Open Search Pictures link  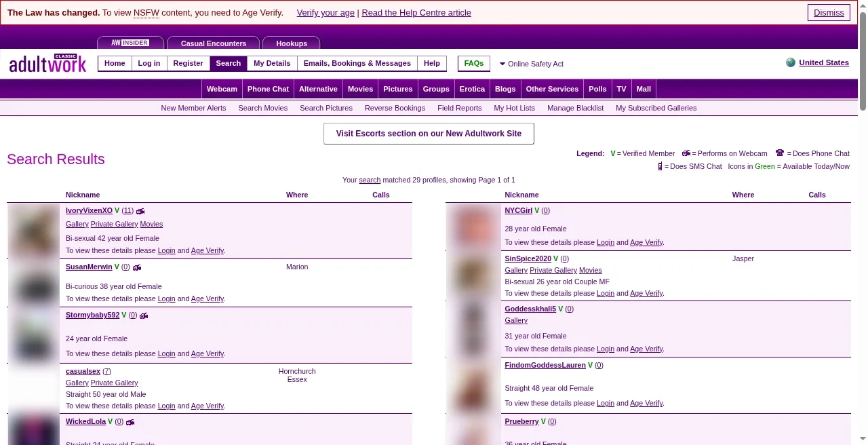326,108
